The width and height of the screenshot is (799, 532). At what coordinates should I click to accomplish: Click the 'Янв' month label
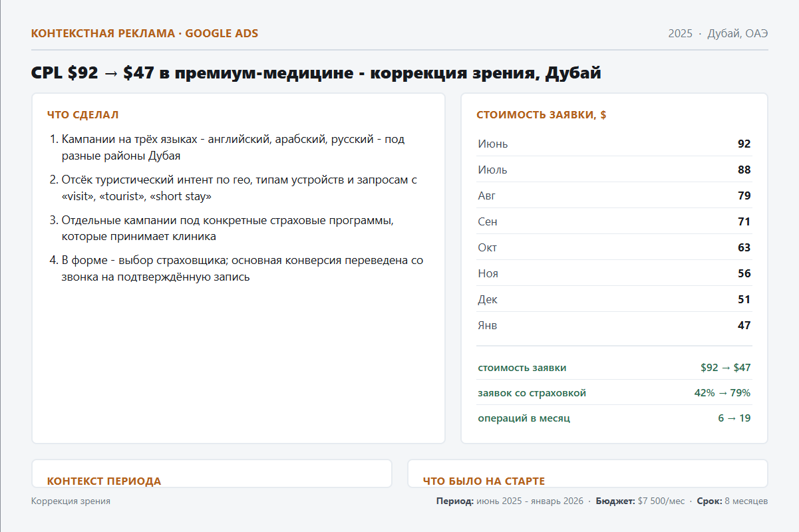(487, 325)
